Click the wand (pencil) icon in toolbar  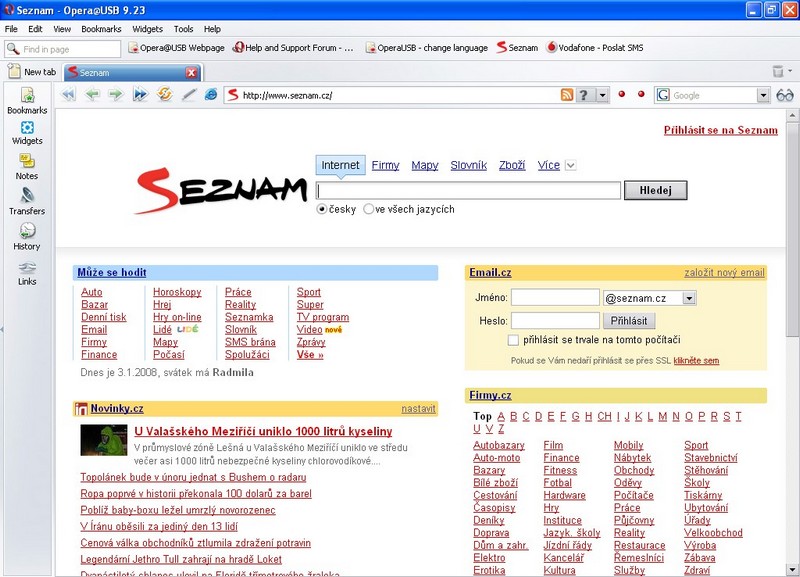coord(189,94)
